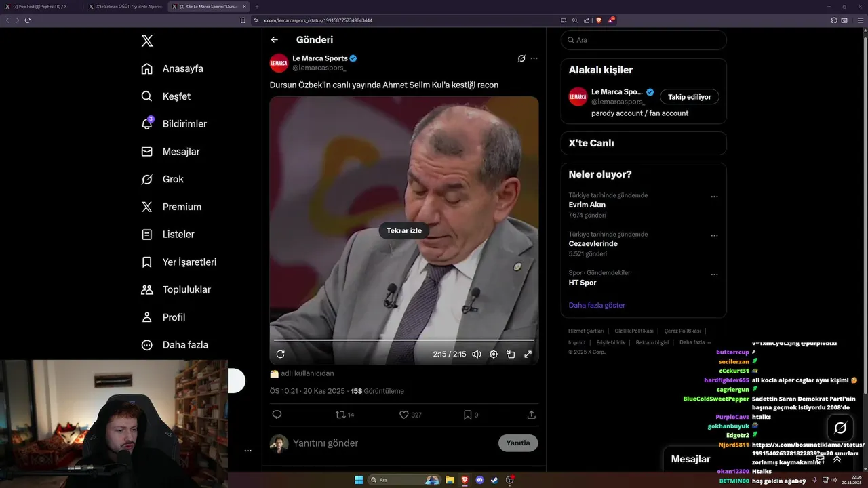Repost the post with 14 reposts

(345, 415)
